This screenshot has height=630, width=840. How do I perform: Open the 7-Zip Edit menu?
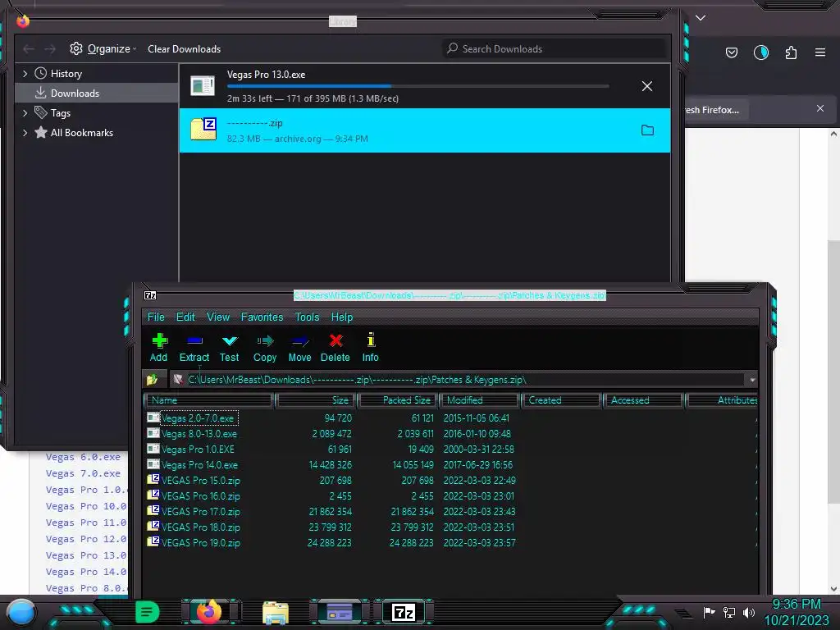(185, 317)
